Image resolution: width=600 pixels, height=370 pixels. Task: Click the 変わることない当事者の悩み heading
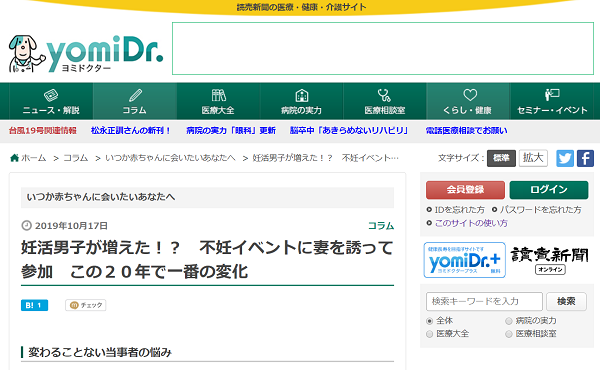[100, 352]
